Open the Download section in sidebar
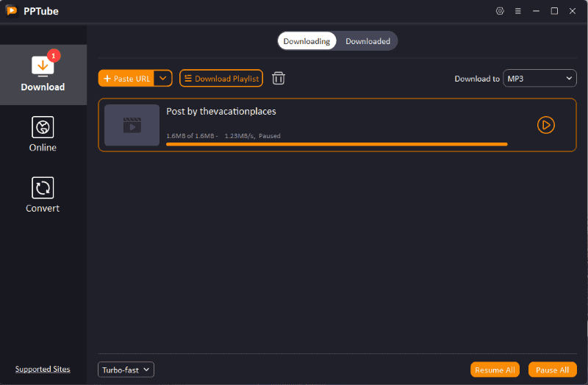The width and height of the screenshot is (588, 385). 43,74
